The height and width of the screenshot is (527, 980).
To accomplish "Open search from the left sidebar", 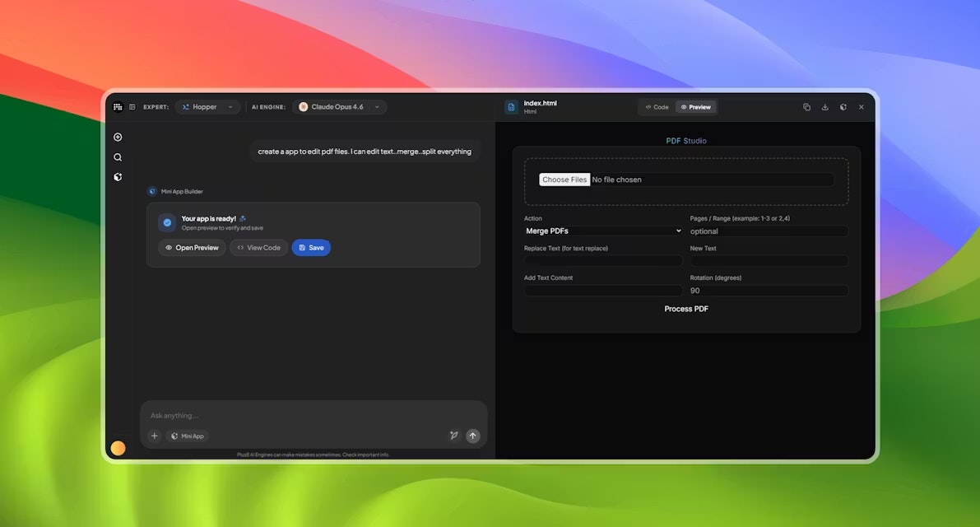I will (x=118, y=157).
